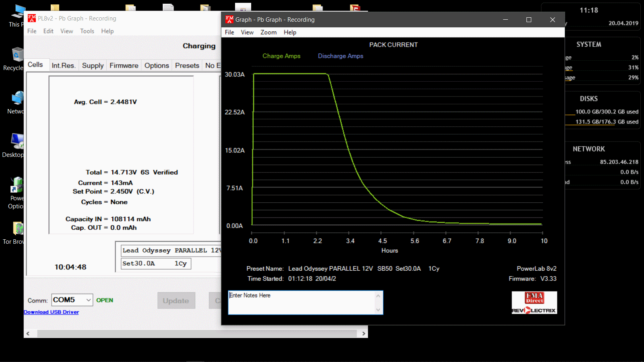Click the Download USB Driver link
The width and height of the screenshot is (644, 362).
(51, 312)
